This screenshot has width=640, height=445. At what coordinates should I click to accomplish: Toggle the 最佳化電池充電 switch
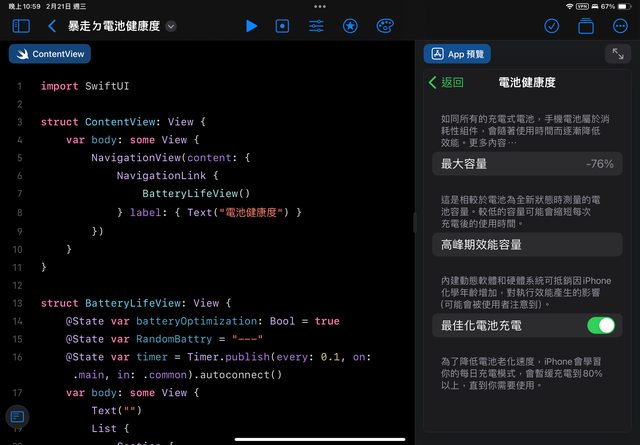600,325
